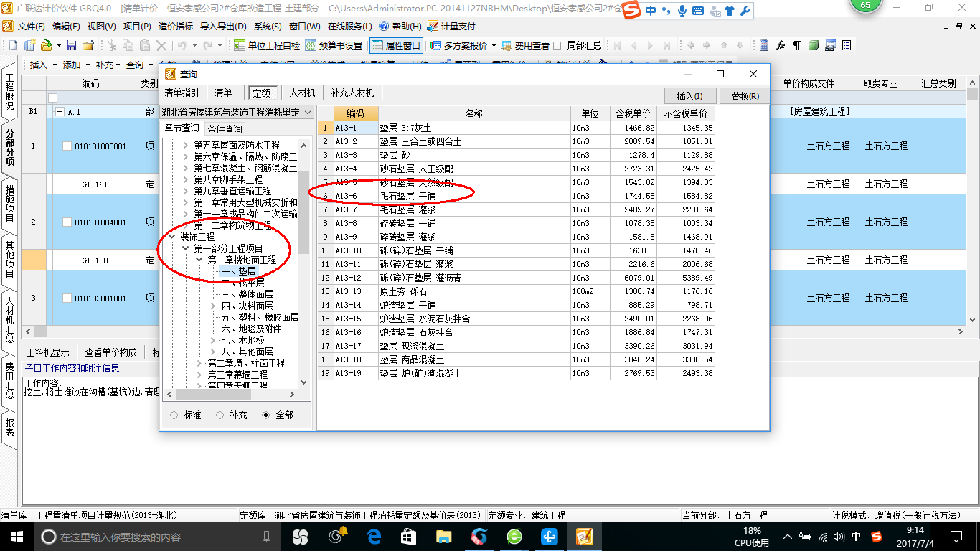
Task: Click the Paste clipboard icon
Action: click(x=144, y=45)
